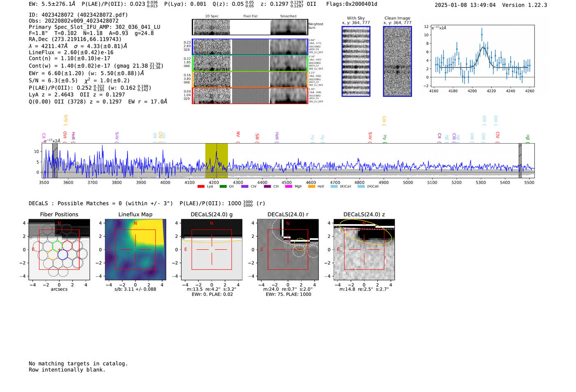Open the Fiber Positions plot
The width and height of the screenshot is (576, 392).
pos(59,249)
